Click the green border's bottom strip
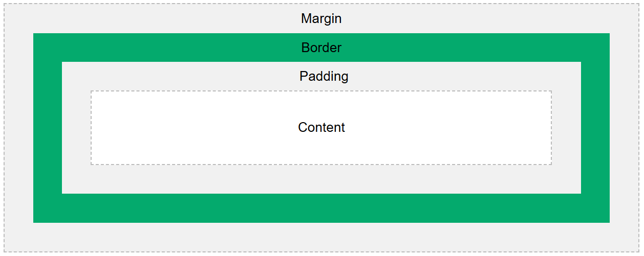 coord(321,208)
